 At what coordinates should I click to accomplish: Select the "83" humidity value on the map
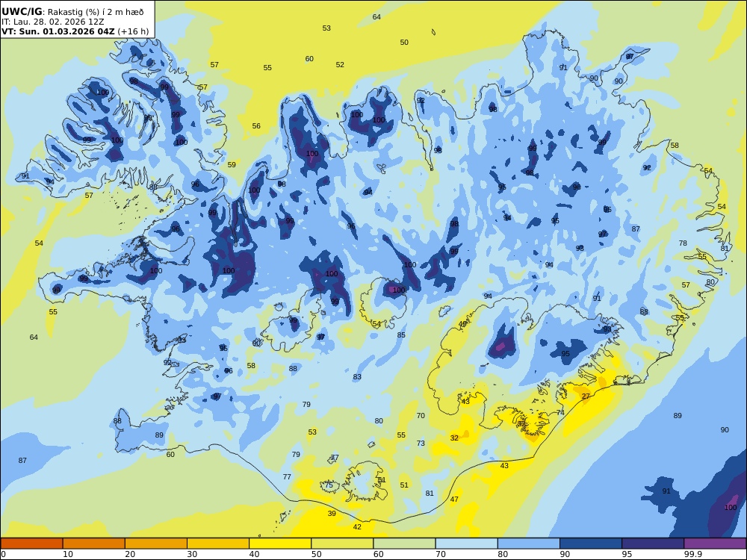(x=357, y=377)
